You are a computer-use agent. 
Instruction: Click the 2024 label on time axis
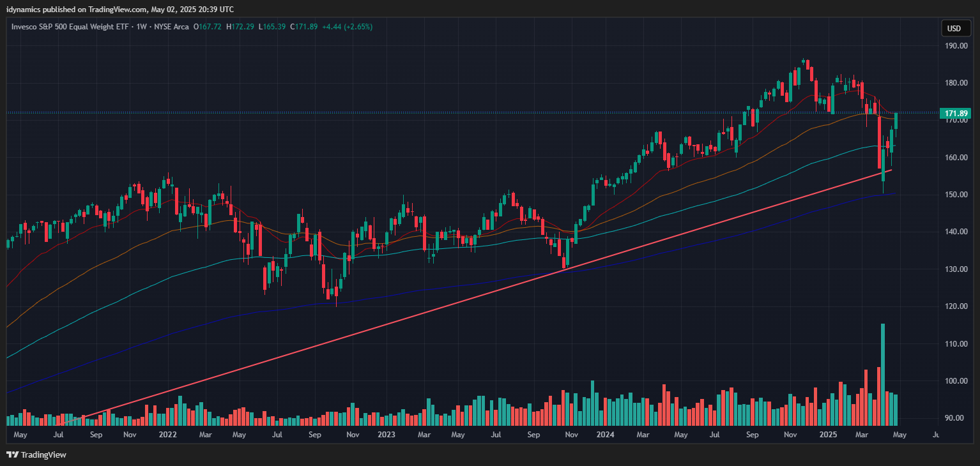pos(605,435)
